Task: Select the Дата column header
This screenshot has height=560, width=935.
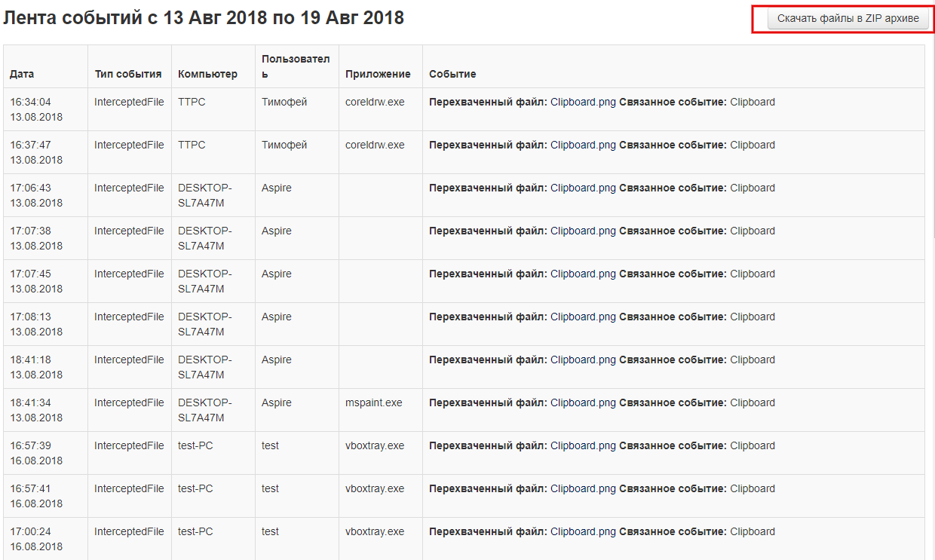Action: tap(22, 74)
